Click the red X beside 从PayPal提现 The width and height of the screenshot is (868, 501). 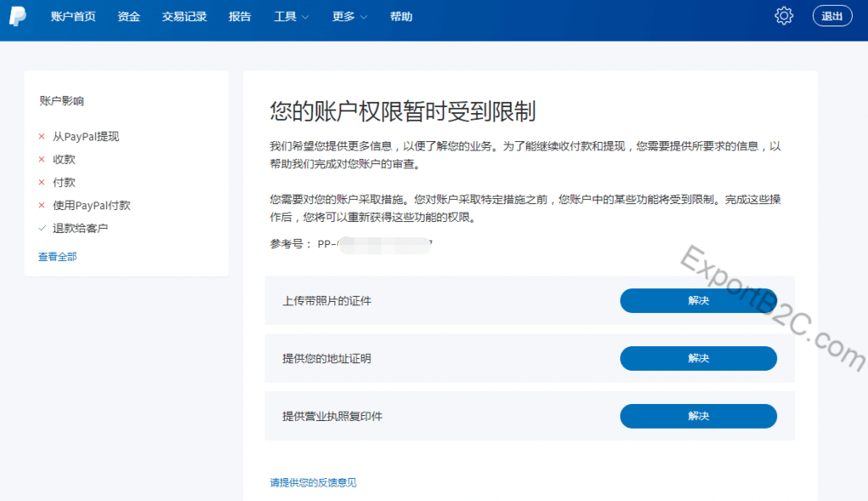point(42,136)
